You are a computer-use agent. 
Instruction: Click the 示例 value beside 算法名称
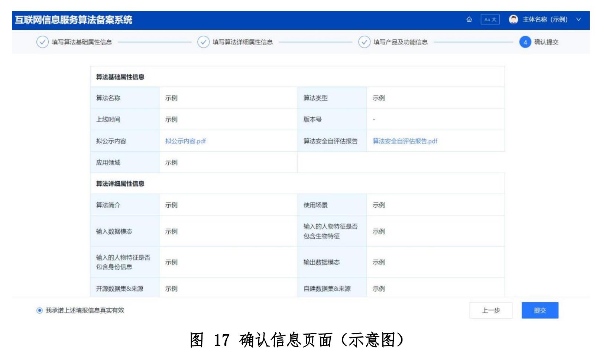click(171, 98)
